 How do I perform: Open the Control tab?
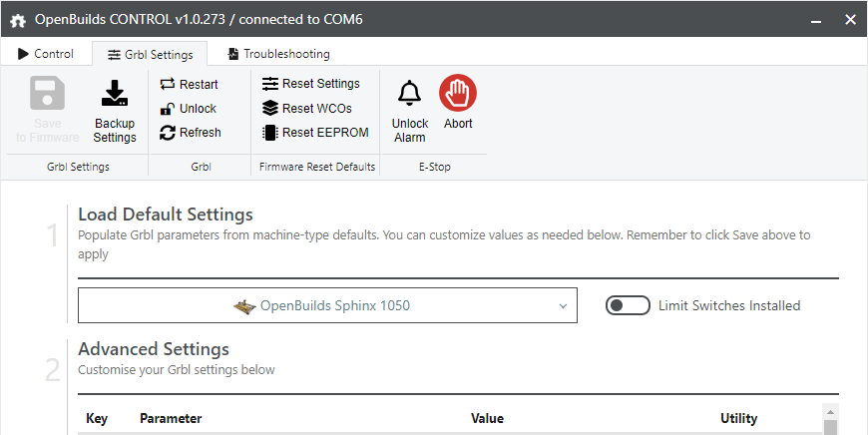(x=46, y=54)
